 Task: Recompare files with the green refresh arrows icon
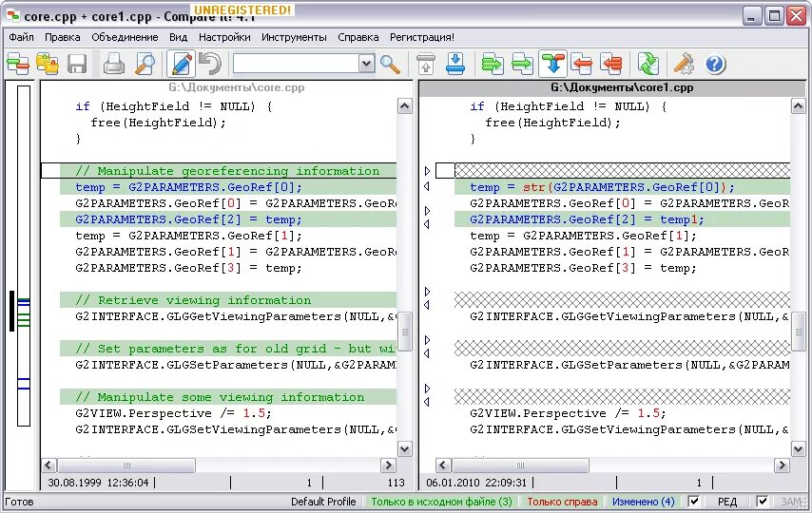[648, 65]
